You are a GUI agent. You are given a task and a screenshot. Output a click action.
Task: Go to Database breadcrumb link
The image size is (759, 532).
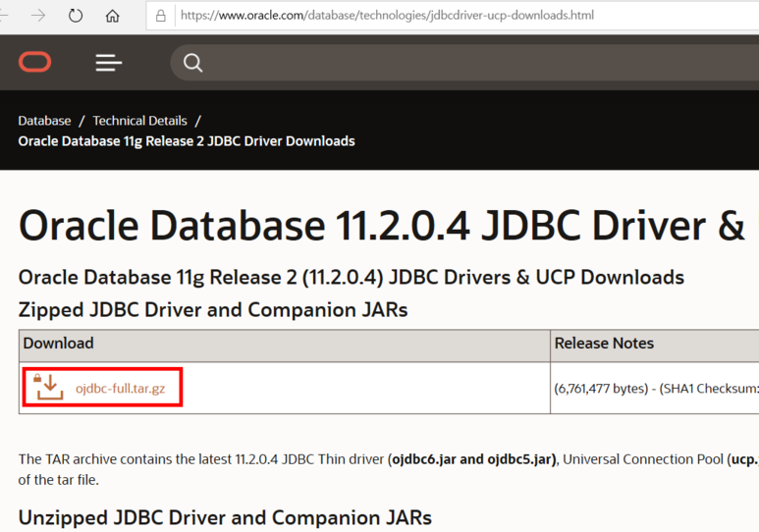tap(44, 121)
